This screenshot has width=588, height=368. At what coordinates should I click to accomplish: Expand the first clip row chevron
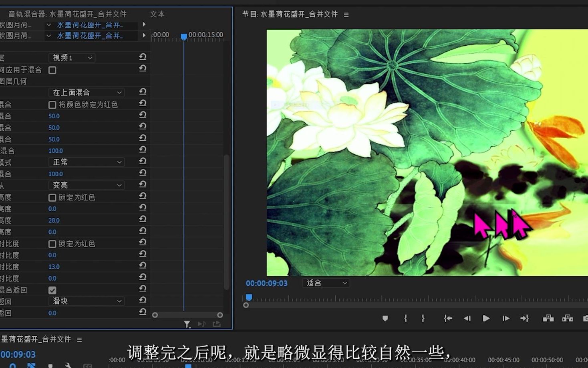click(x=48, y=25)
